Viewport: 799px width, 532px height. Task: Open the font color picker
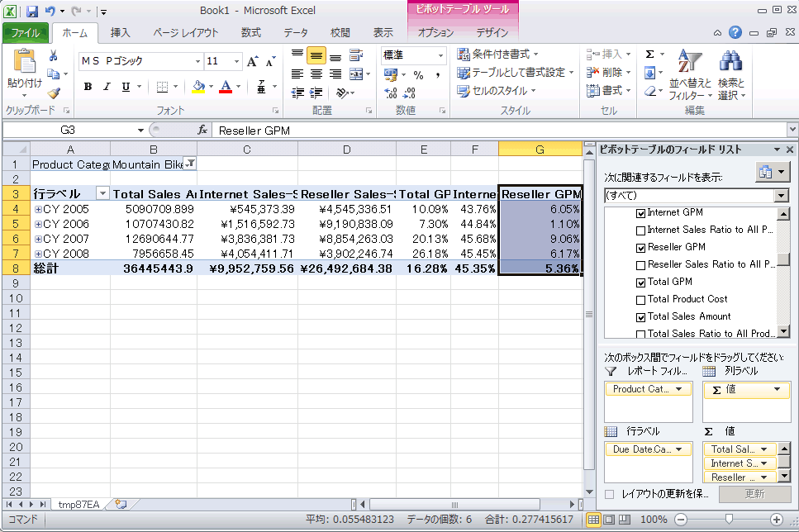[238, 87]
